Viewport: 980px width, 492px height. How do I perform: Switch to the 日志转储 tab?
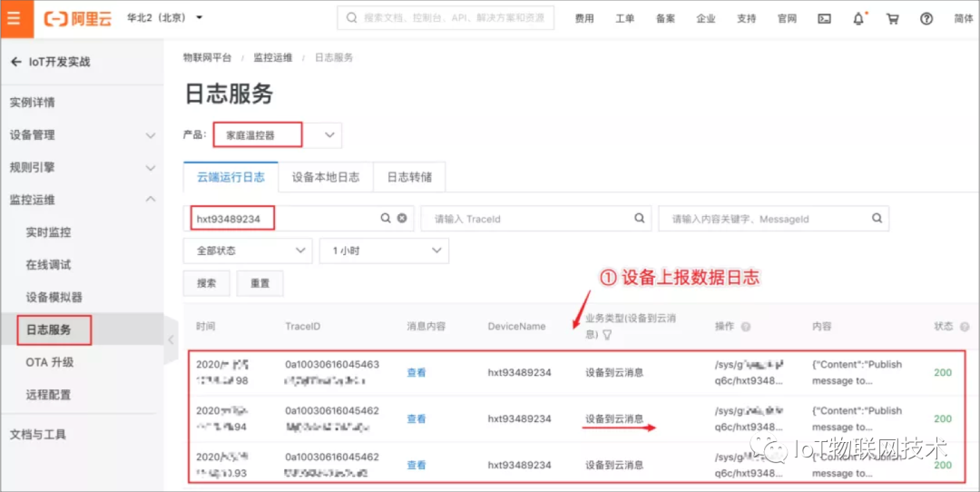[x=408, y=177]
